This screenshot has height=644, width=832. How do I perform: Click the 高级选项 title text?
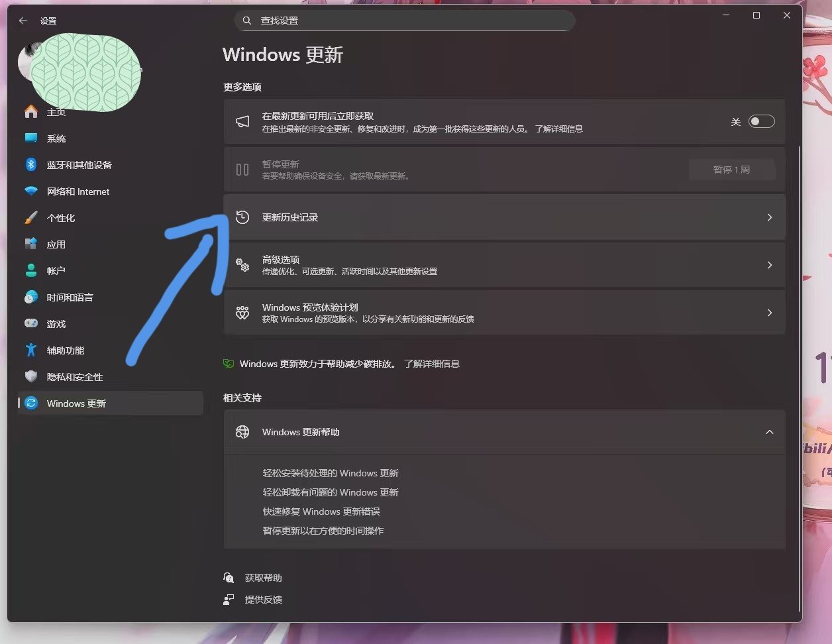(281, 260)
